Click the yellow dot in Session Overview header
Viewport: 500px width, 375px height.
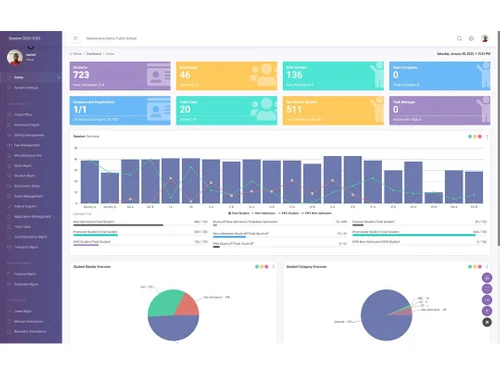(x=475, y=136)
